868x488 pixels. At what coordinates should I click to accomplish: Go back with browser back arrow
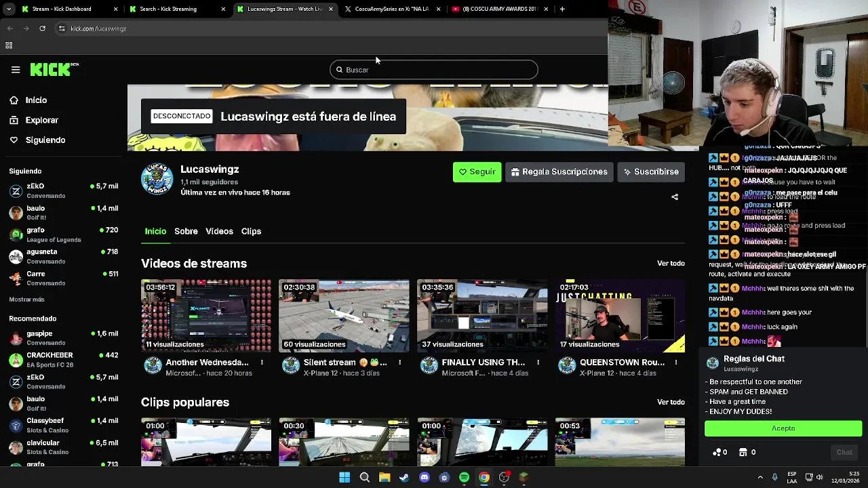click(x=9, y=28)
